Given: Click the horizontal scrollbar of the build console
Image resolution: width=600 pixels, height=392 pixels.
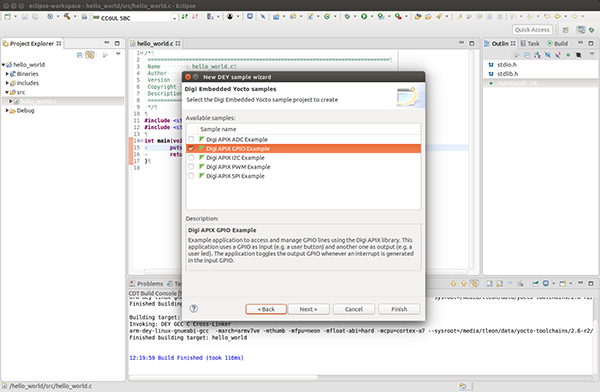Looking at the screenshot, I should [x=223, y=377].
